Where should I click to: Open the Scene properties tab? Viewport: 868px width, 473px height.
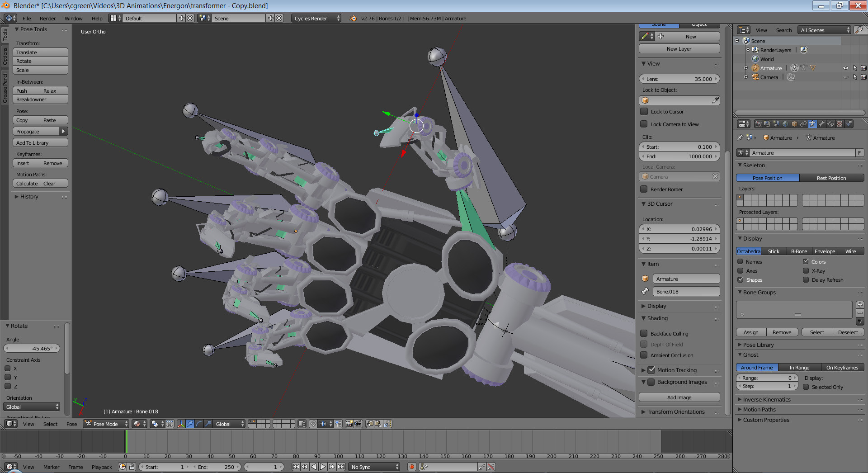click(x=776, y=124)
